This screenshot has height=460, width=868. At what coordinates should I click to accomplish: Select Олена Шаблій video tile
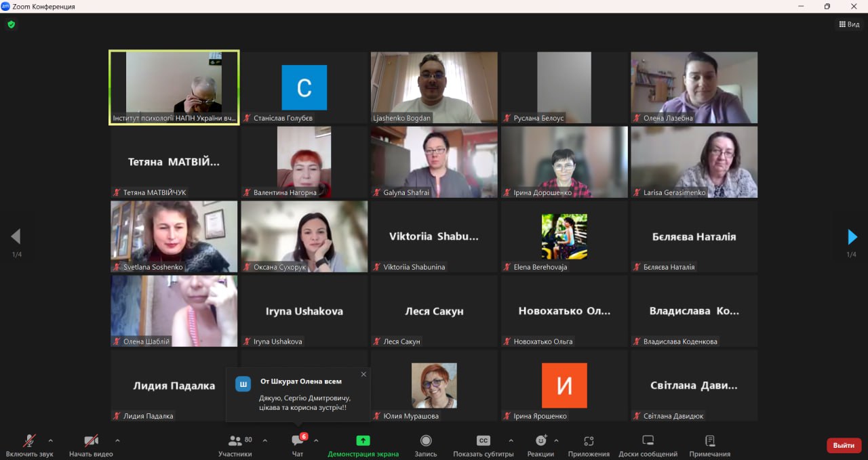tap(174, 311)
